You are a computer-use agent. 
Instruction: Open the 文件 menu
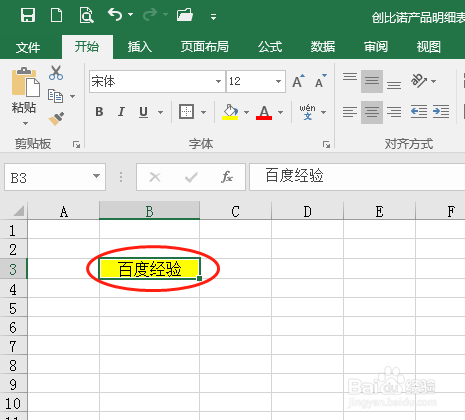coord(28,47)
